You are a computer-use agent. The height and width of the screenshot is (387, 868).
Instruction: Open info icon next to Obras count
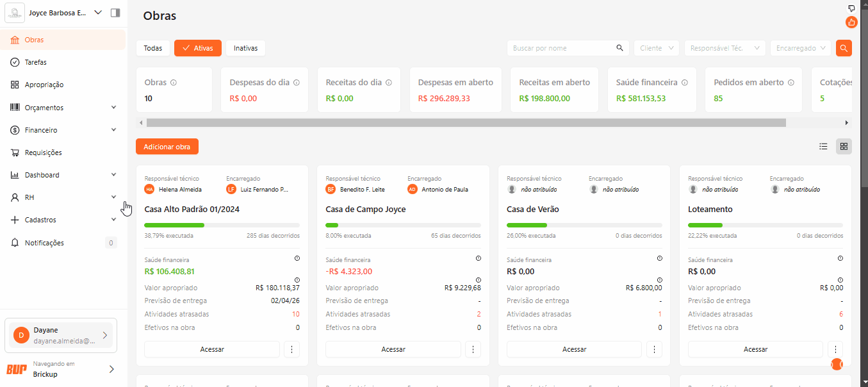[174, 83]
